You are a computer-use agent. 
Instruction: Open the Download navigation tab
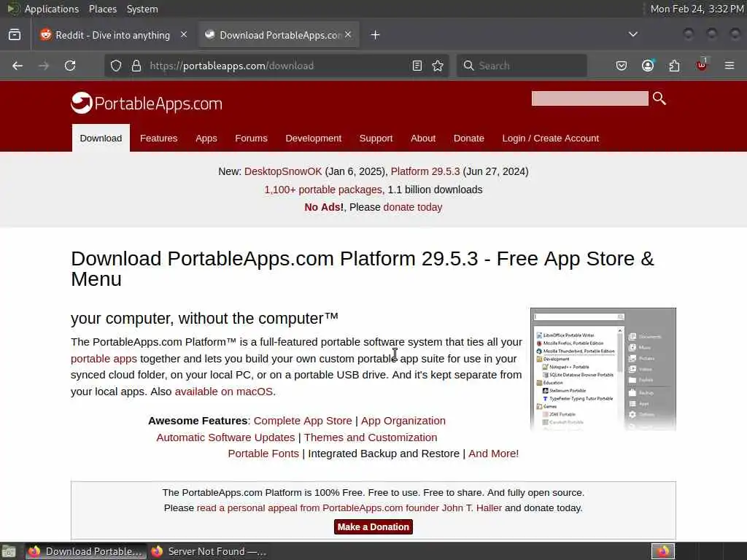(x=101, y=138)
